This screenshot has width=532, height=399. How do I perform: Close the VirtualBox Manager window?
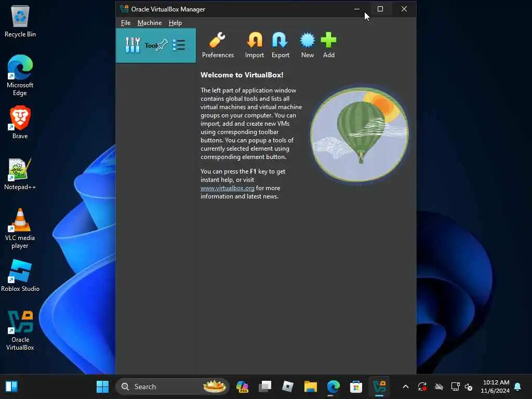pos(404,9)
